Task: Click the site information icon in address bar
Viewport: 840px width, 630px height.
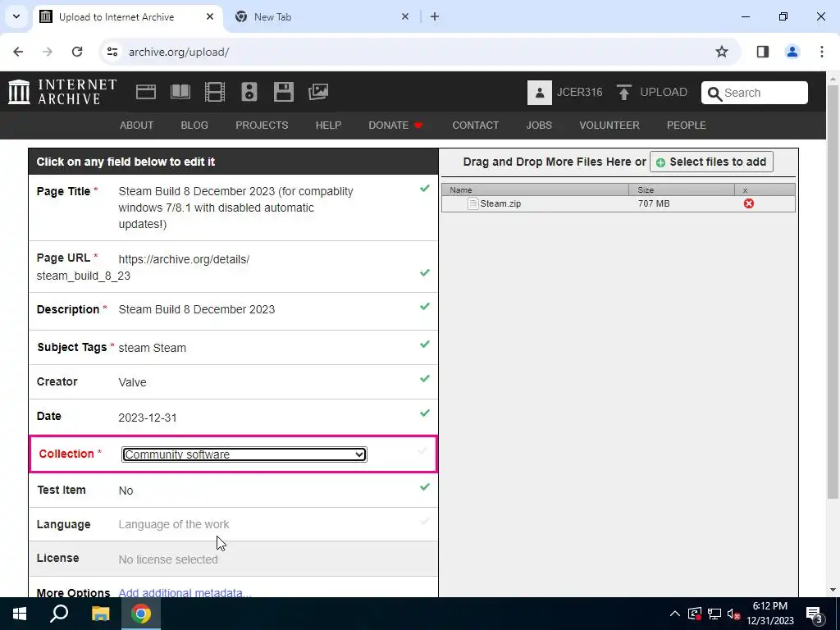Action: pyautogui.click(x=112, y=52)
